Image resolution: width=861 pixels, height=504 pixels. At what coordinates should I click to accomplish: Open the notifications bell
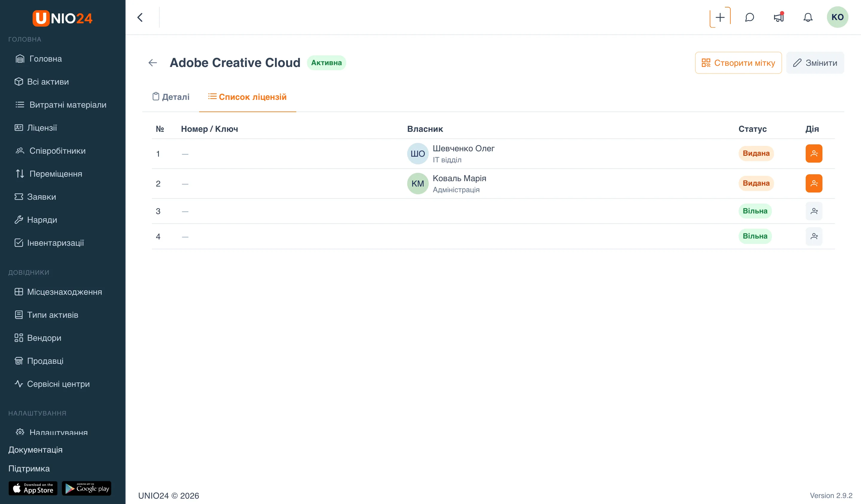pyautogui.click(x=808, y=17)
